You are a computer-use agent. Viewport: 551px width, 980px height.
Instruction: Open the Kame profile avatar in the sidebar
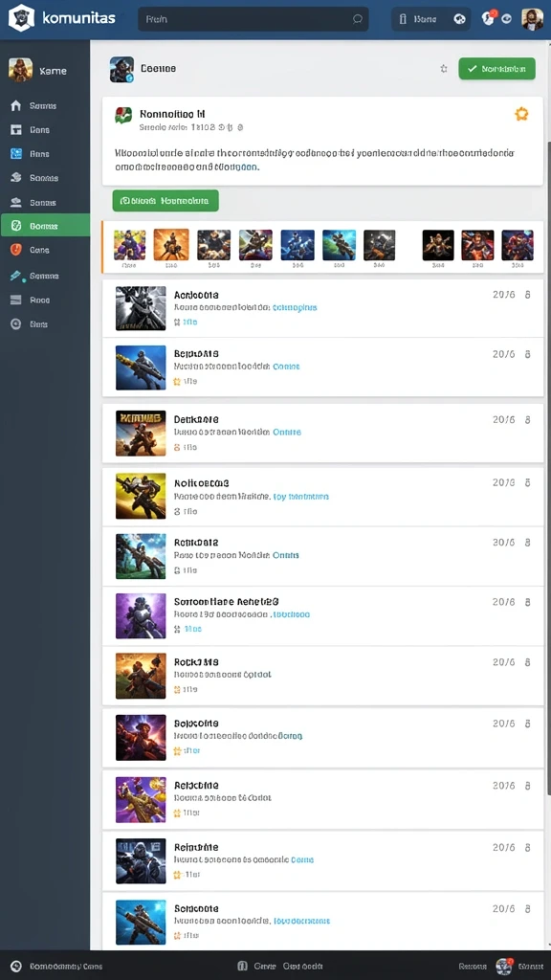[x=21, y=70]
